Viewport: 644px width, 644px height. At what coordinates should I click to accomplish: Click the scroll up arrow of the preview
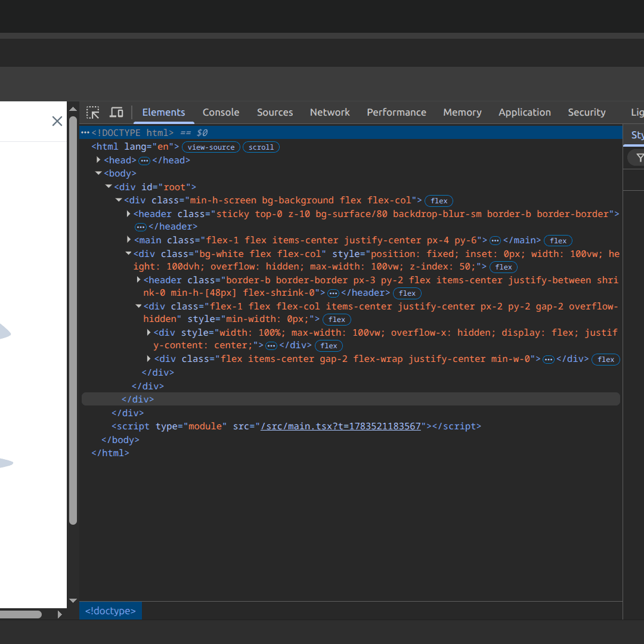point(73,109)
